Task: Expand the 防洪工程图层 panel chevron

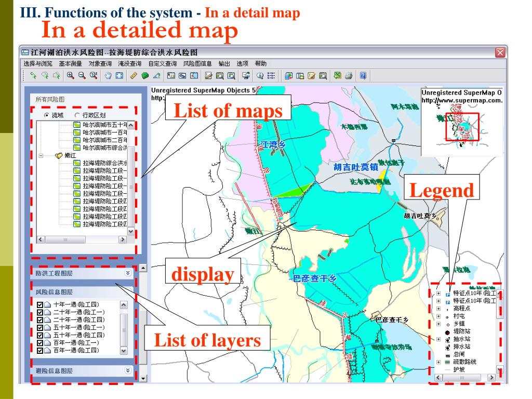Action: click(x=128, y=273)
